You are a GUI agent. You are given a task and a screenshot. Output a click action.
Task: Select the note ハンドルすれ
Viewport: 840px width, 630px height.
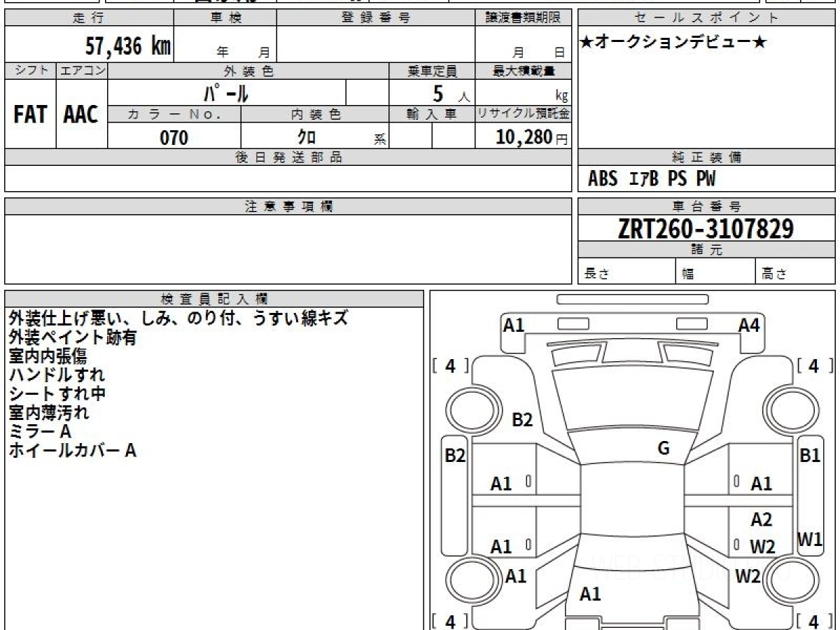pos(57,375)
